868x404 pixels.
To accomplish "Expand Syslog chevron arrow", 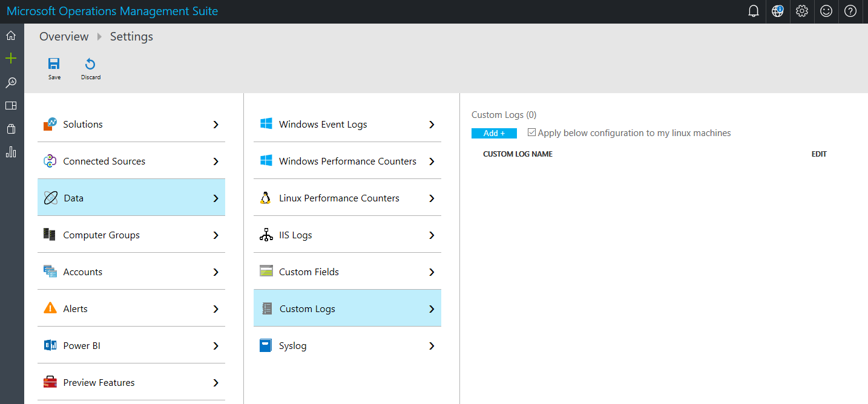I will [x=432, y=346].
